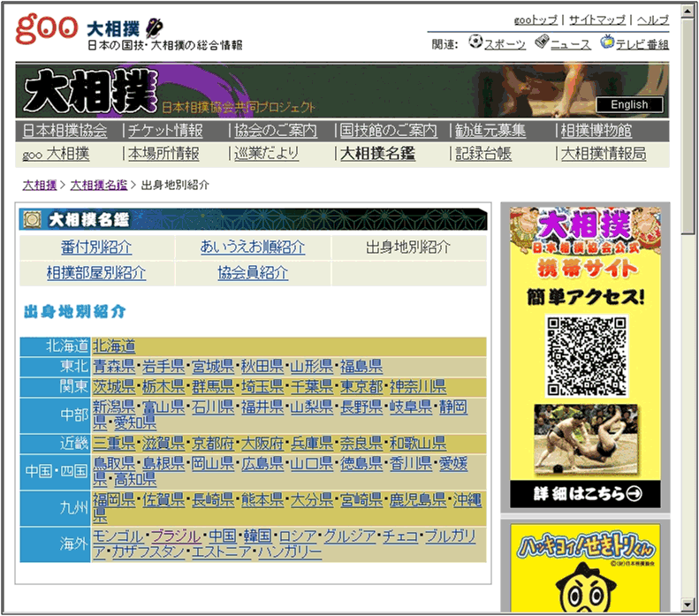
Task: Follow the 北海道 prefecture link
Action: tap(114, 346)
